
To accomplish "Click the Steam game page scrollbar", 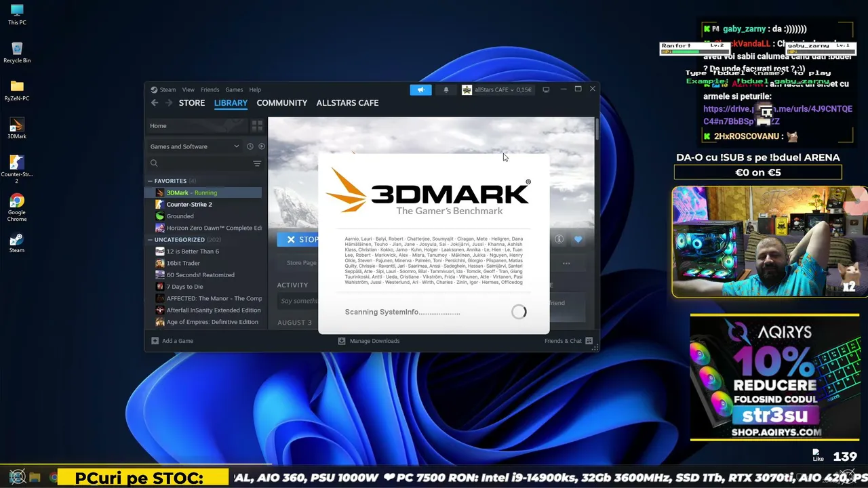I will point(597,130).
